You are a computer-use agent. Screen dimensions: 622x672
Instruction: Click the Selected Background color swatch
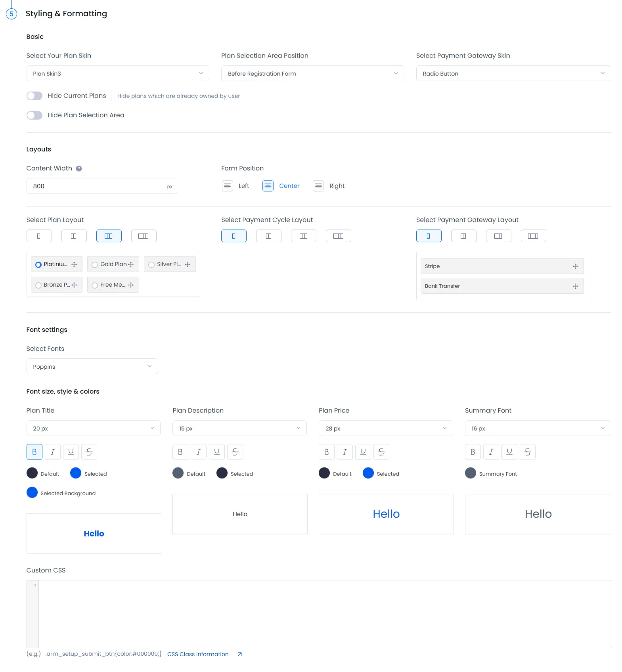point(32,492)
